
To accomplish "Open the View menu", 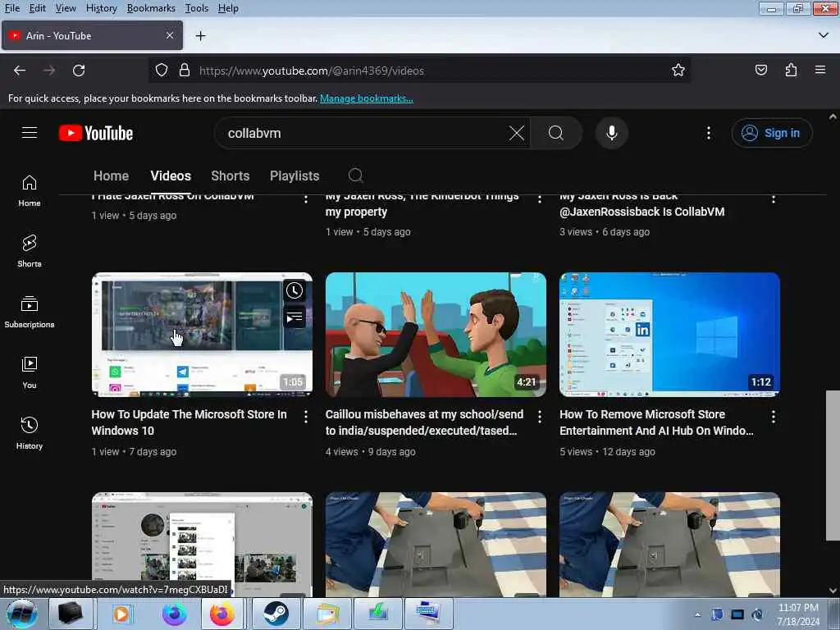I will pyautogui.click(x=66, y=8).
